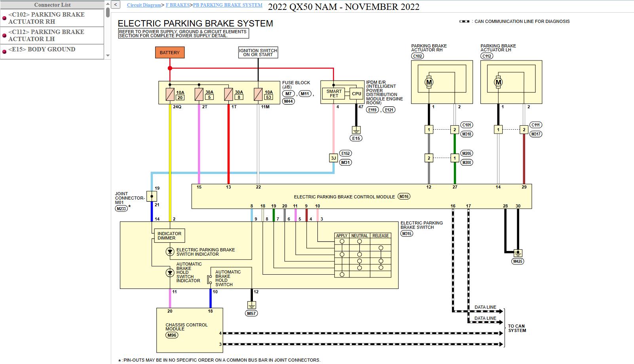Click the SMART FET block in IPDM E/R

tap(334, 94)
